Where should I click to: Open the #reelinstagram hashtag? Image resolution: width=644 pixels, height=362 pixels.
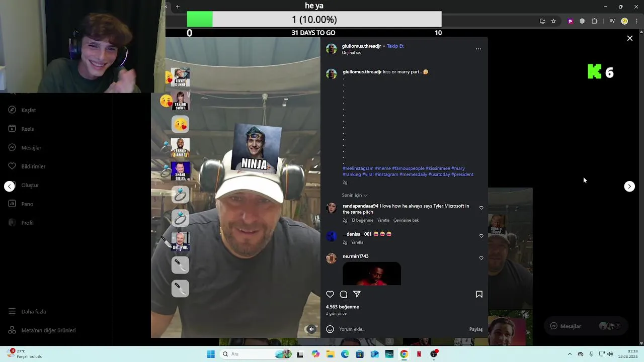pos(358,168)
